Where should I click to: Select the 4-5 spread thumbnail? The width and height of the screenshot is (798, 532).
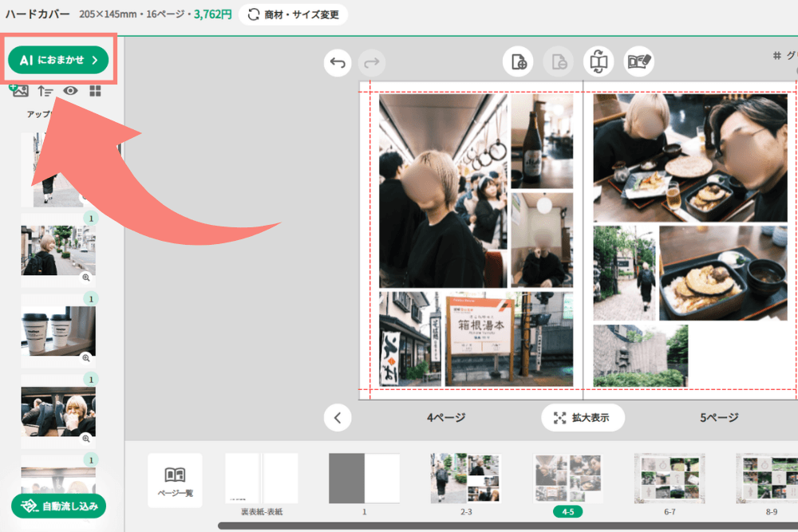coord(567,478)
